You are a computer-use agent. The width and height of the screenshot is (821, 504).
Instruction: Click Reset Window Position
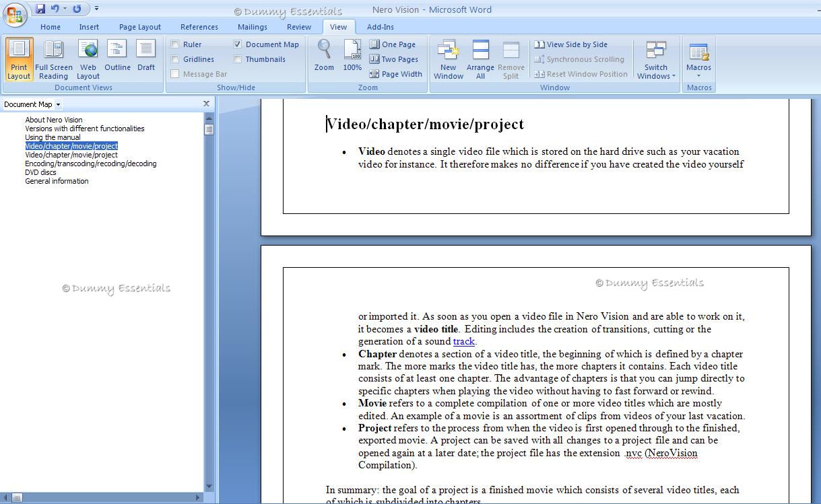[581, 74]
